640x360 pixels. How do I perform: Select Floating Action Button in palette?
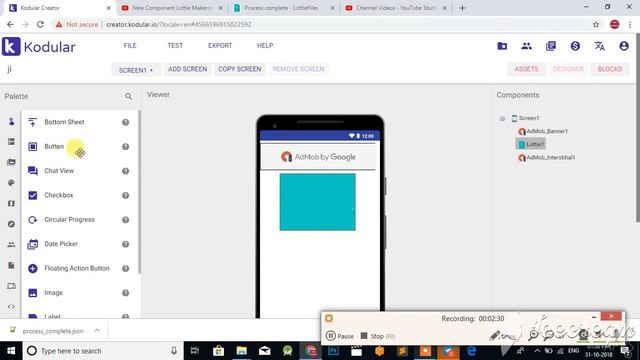point(77,268)
